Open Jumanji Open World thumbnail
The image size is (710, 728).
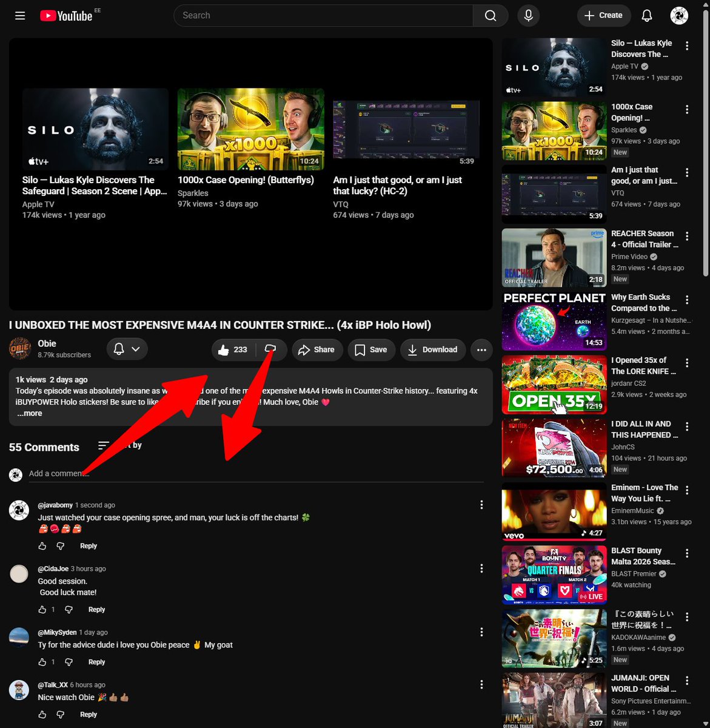(x=554, y=699)
